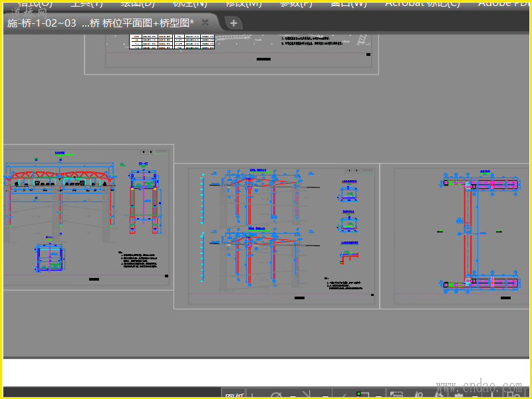532x399 pixels.
Task: Open the Acrobat 标记(C) menu
Action: pyautogui.click(x=422, y=4)
